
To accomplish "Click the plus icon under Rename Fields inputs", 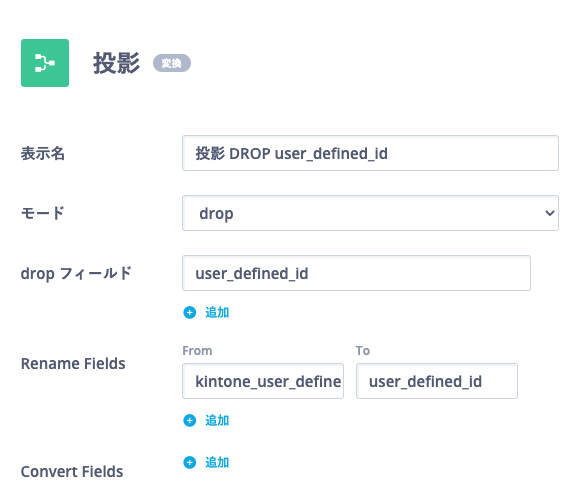I will point(189,420).
